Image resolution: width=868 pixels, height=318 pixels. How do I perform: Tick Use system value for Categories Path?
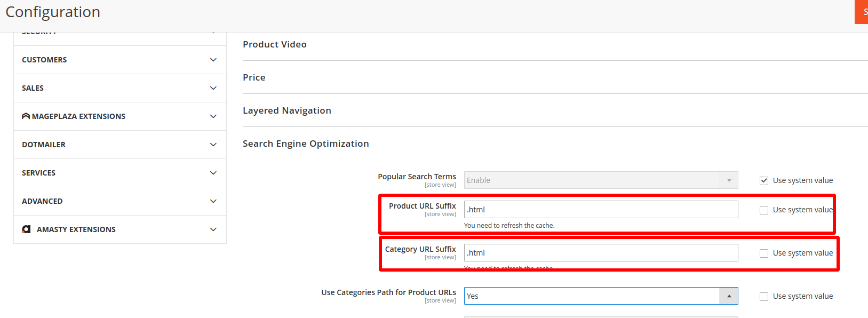pyautogui.click(x=764, y=297)
